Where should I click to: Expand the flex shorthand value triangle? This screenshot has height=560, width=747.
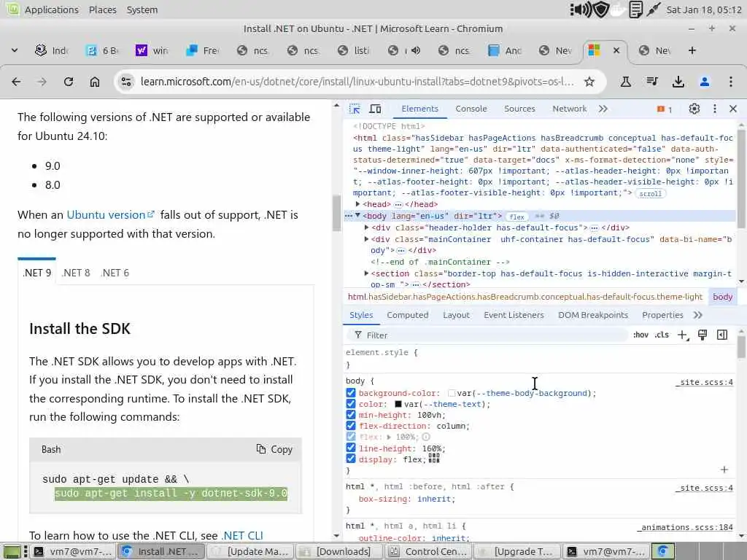(389, 437)
